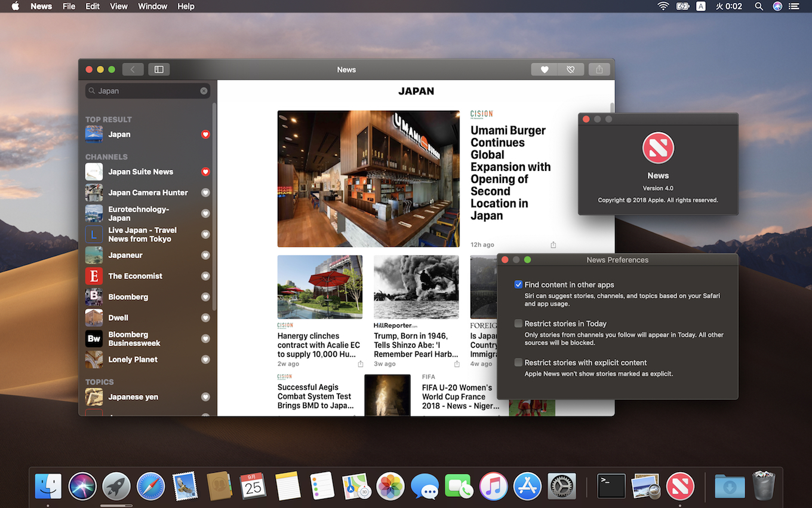812x508 pixels.
Task: Open Spotlight search in menu bar
Action: (759, 6)
